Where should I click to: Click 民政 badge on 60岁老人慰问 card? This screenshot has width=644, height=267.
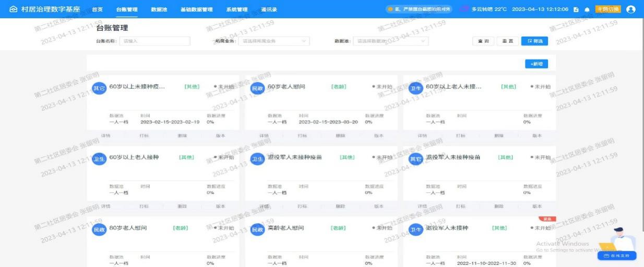click(x=258, y=88)
